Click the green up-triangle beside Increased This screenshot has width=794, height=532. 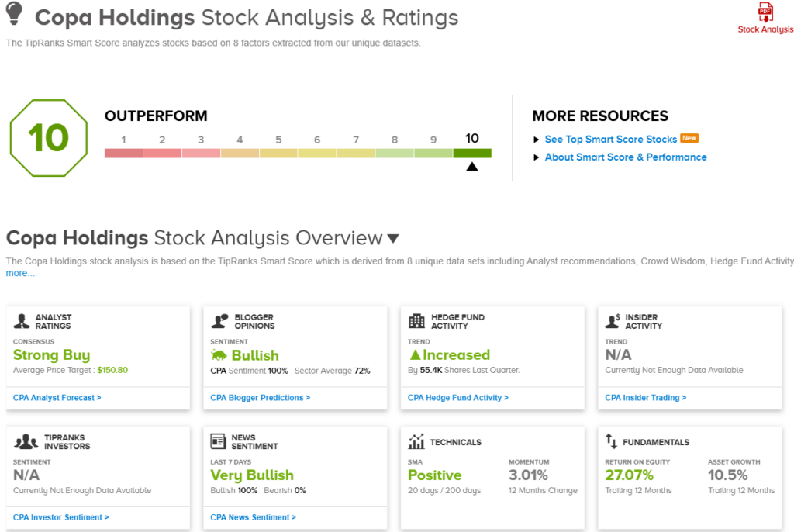415,354
